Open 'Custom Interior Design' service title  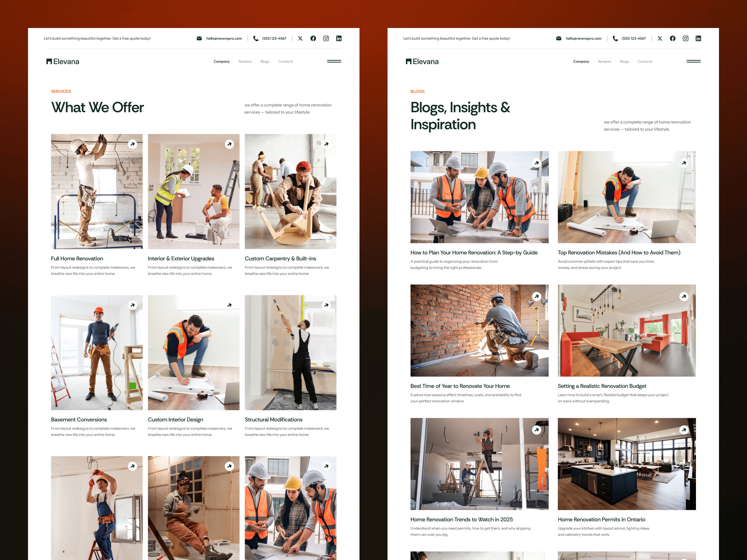[x=175, y=420]
